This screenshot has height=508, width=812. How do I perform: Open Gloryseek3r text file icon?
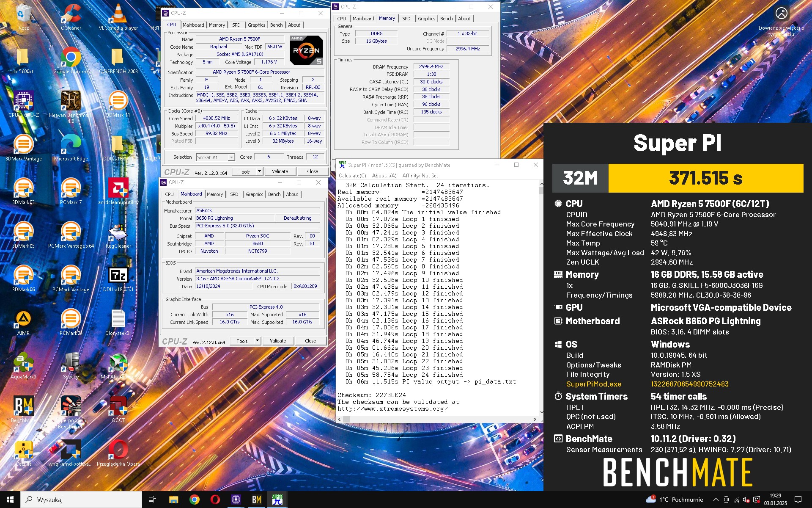tap(118, 322)
